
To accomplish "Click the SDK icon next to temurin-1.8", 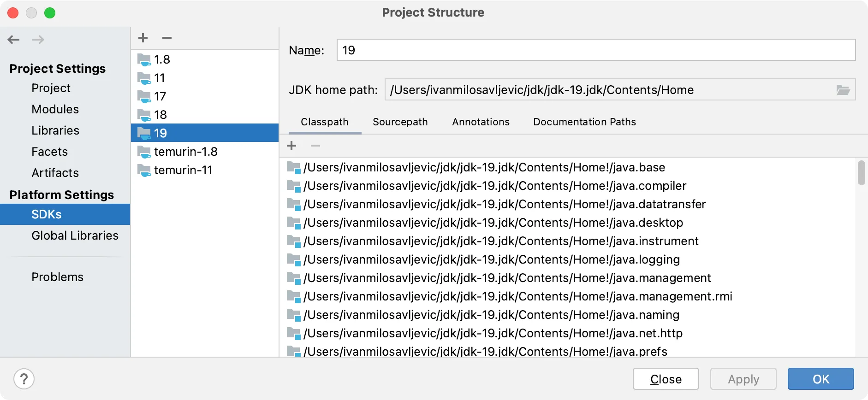I will 144,152.
